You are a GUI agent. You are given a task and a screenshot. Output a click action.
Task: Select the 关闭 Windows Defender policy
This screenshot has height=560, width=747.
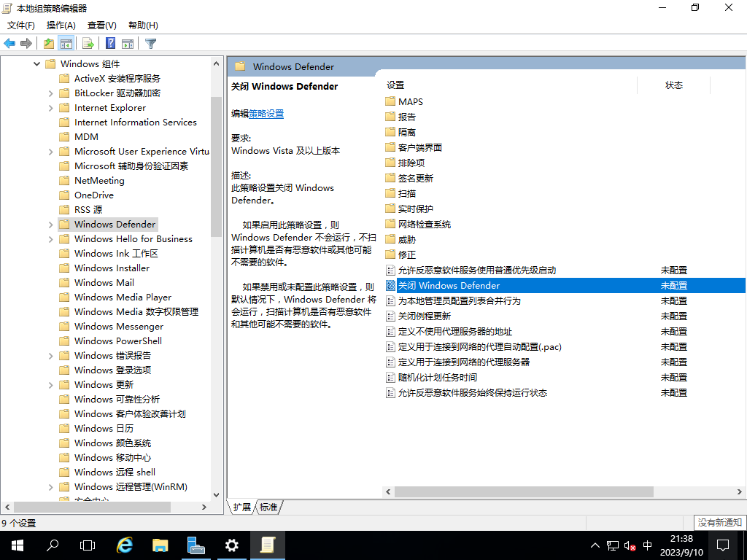point(565,285)
